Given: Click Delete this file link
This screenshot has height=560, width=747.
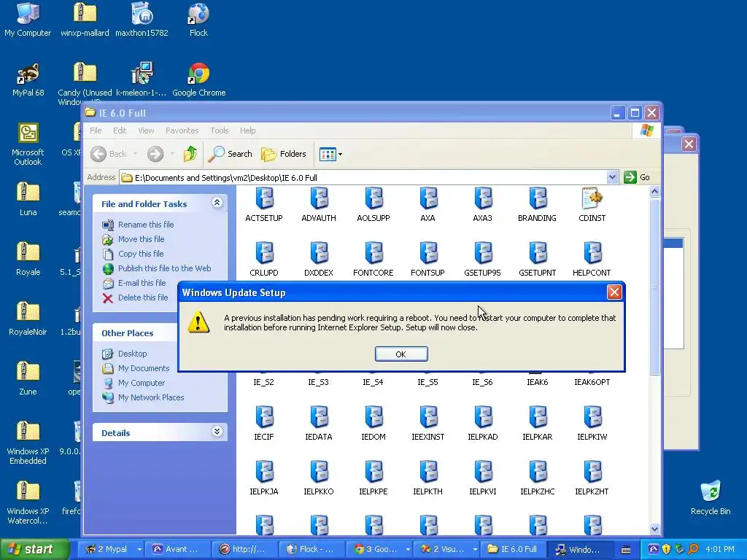Looking at the screenshot, I should point(143,297).
